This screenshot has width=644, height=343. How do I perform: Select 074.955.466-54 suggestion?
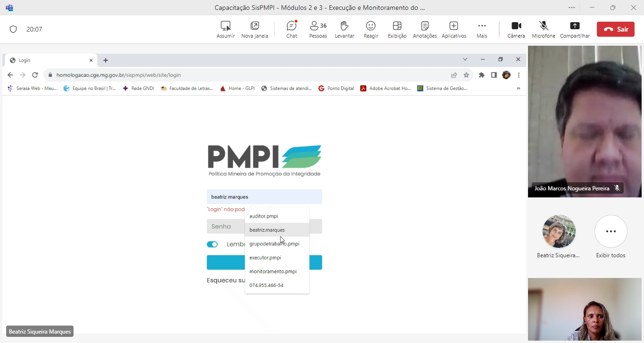[x=277, y=286]
